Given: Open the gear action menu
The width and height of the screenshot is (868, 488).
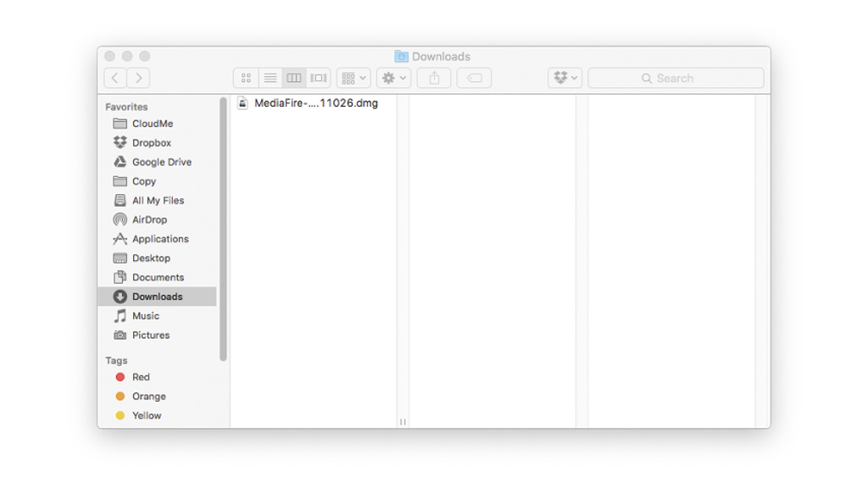Looking at the screenshot, I should point(394,78).
